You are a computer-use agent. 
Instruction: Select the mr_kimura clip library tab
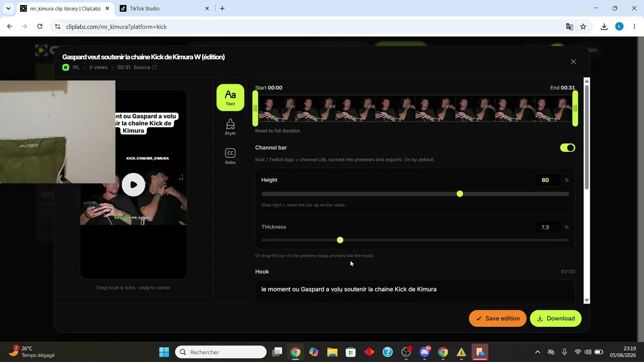coord(64,9)
